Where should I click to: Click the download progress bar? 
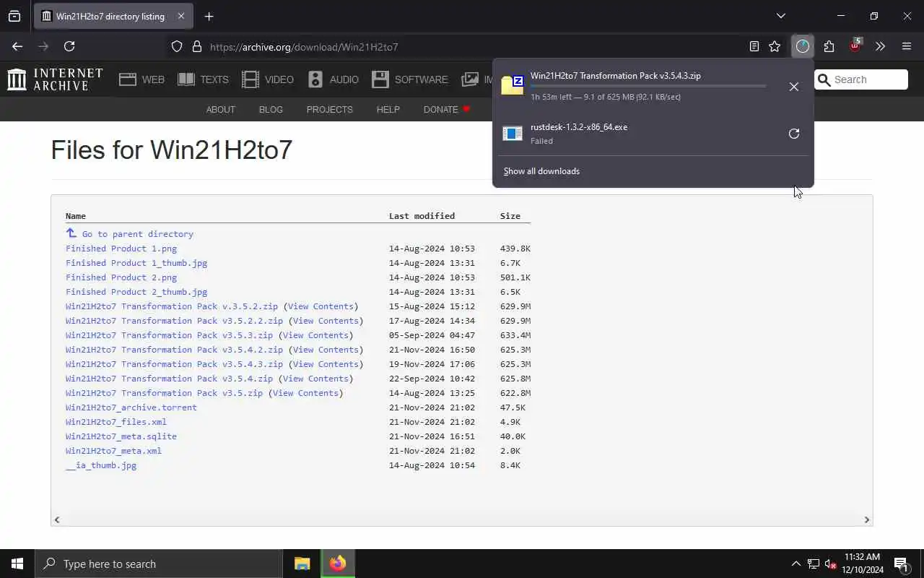point(648,86)
